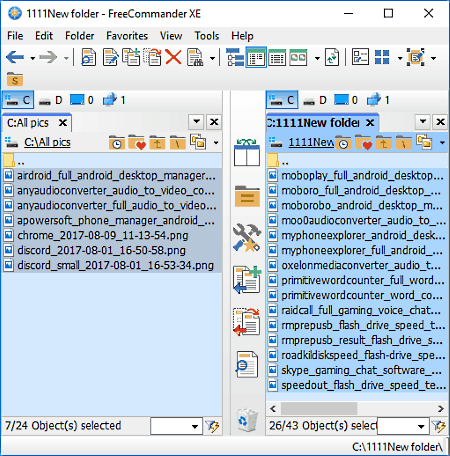Viewport: 450px width, 456px height.
Task: Switch to the details view mode icon
Action: tap(277, 57)
